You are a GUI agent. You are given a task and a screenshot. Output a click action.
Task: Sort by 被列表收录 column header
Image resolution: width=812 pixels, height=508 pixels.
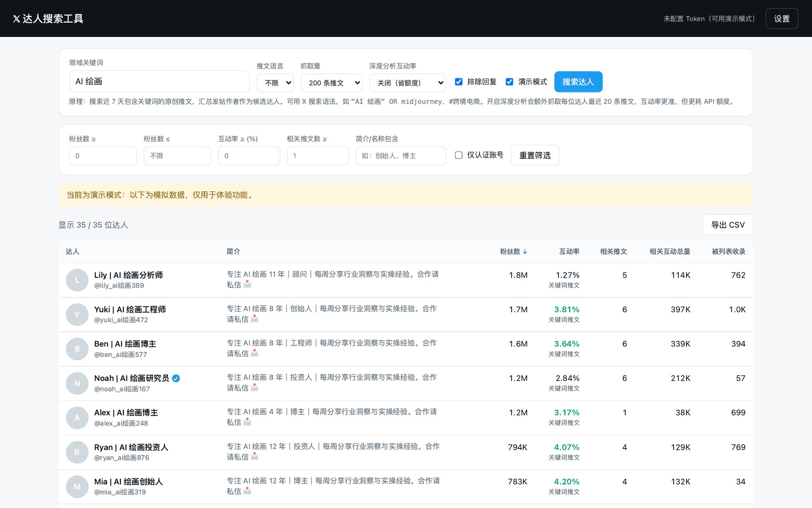[728, 252]
